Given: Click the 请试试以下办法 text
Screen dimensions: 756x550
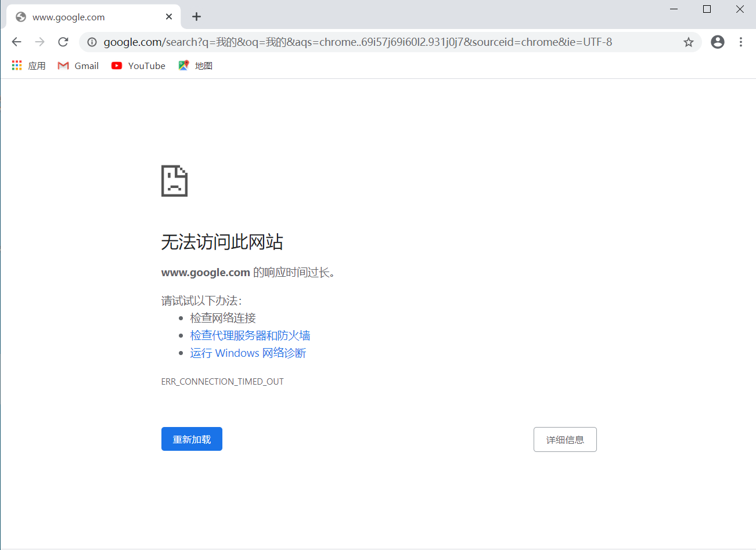Looking at the screenshot, I should tap(201, 301).
